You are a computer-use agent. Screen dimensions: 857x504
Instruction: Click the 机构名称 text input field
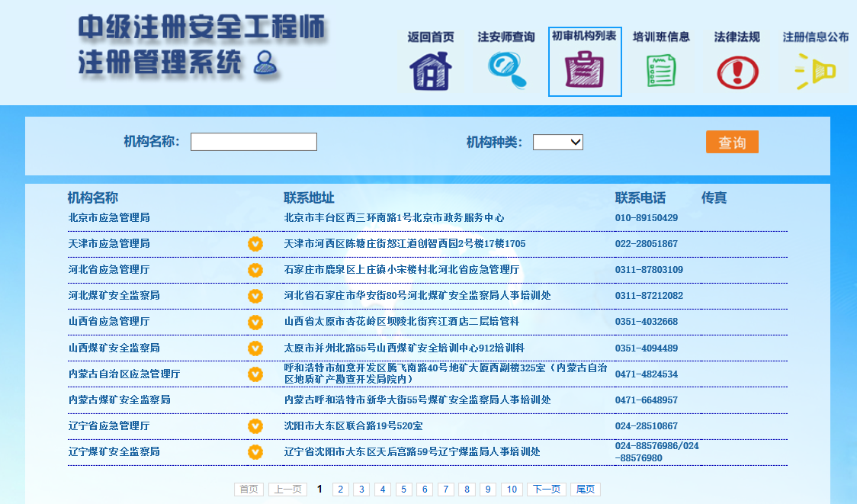[x=253, y=142]
